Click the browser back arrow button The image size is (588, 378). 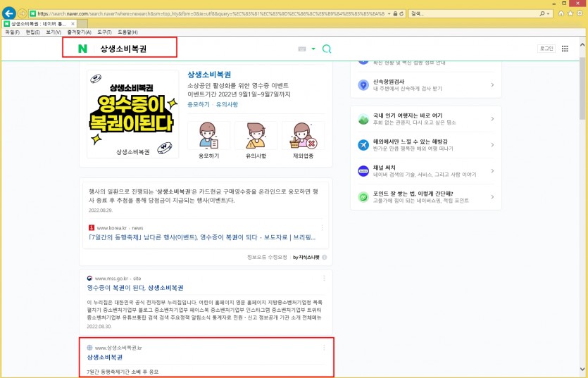10,13
